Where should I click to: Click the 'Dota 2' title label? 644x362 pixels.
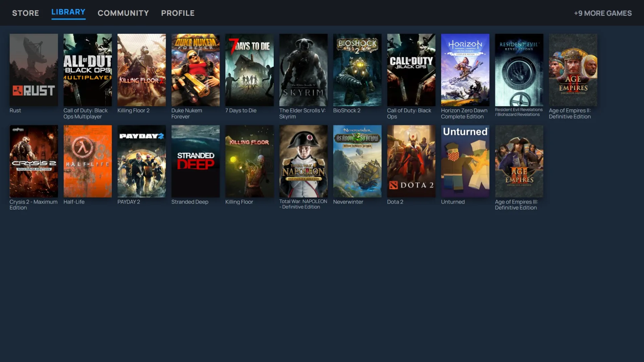tap(395, 202)
